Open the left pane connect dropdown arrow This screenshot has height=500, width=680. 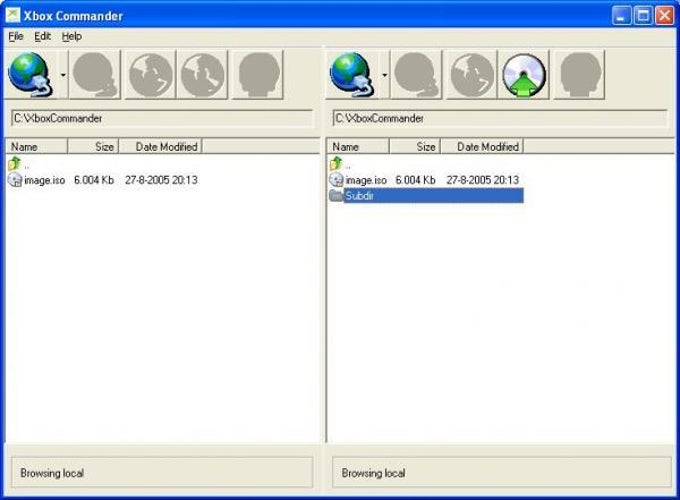(63, 75)
